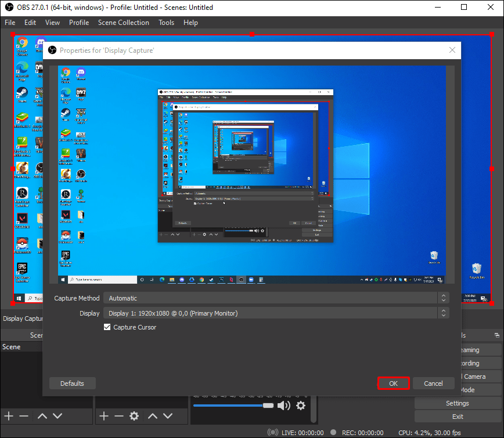Open the Tools menu

[166, 23]
